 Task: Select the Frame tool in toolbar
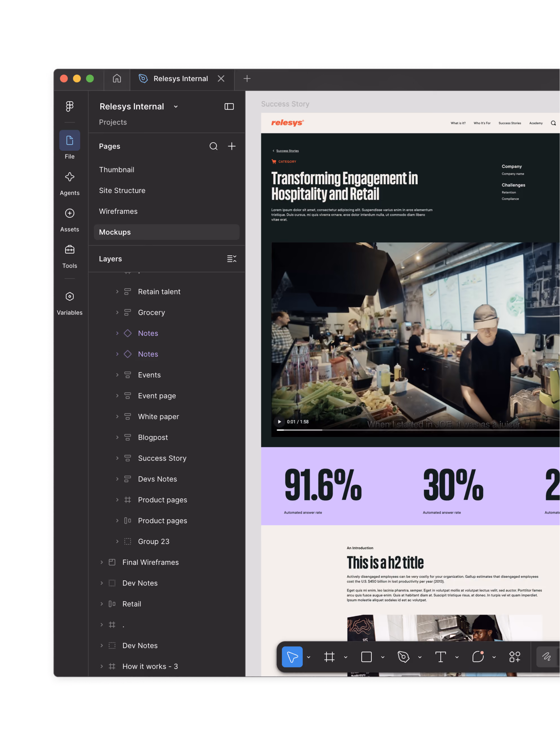tap(329, 657)
